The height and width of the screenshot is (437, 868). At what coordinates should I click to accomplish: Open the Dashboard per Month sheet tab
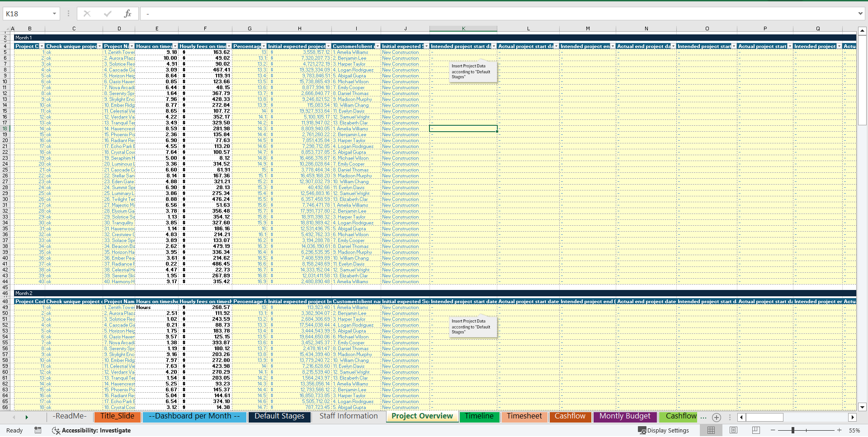[194, 416]
